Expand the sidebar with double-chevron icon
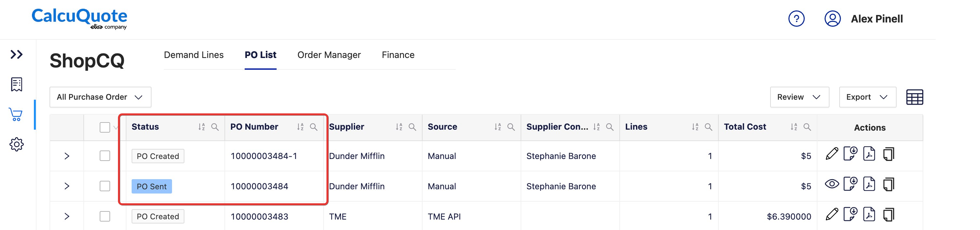 [x=16, y=54]
